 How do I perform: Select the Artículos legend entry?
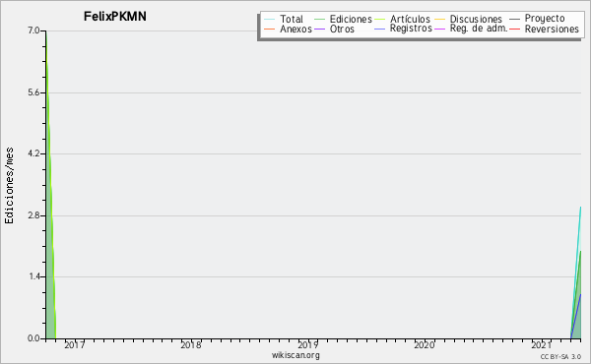[x=403, y=19]
